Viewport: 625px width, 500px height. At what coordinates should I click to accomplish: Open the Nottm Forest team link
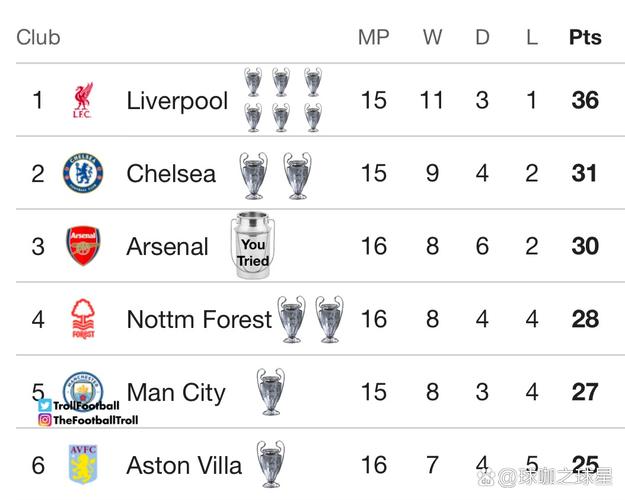pyautogui.click(x=199, y=319)
